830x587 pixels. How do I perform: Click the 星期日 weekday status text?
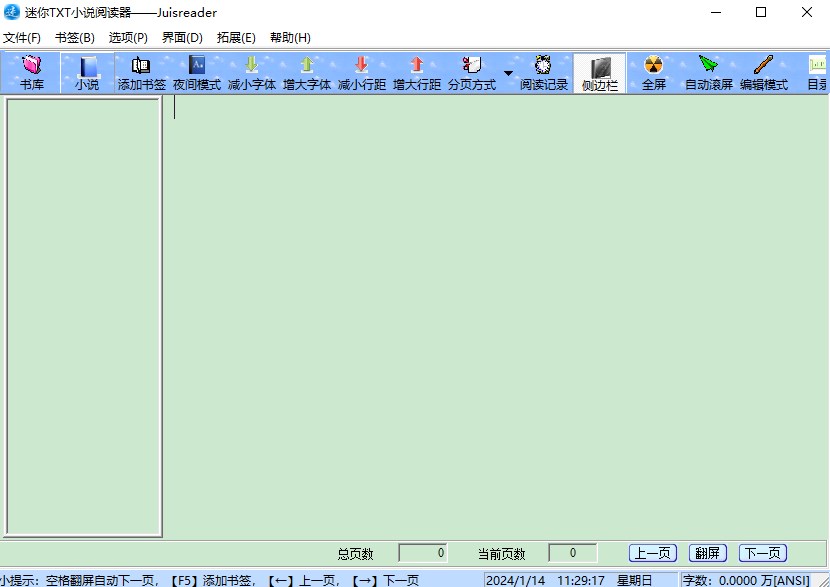click(x=634, y=580)
